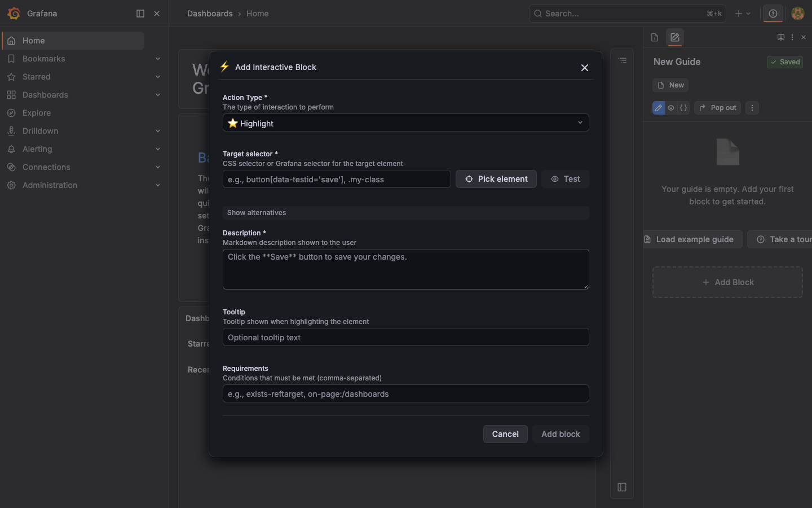The height and width of the screenshot is (508, 812).
Task: Expand the Connections section chevron
Action: tap(158, 167)
